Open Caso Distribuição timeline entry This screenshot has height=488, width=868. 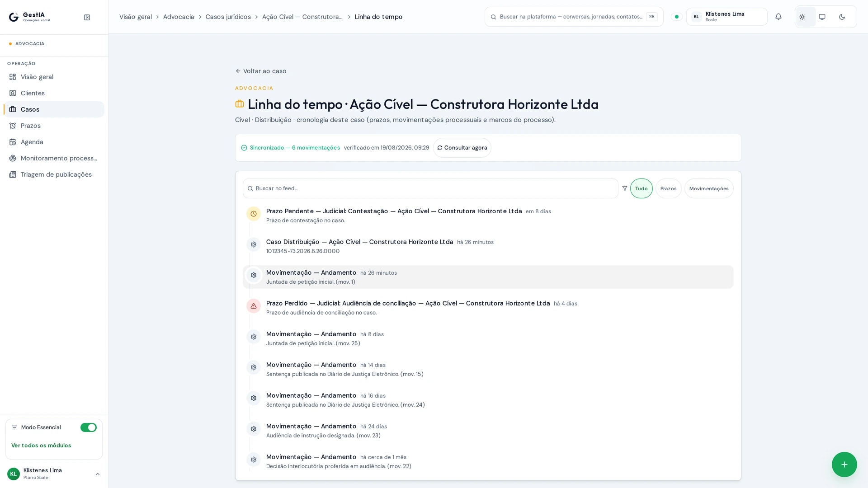tap(488, 246)
